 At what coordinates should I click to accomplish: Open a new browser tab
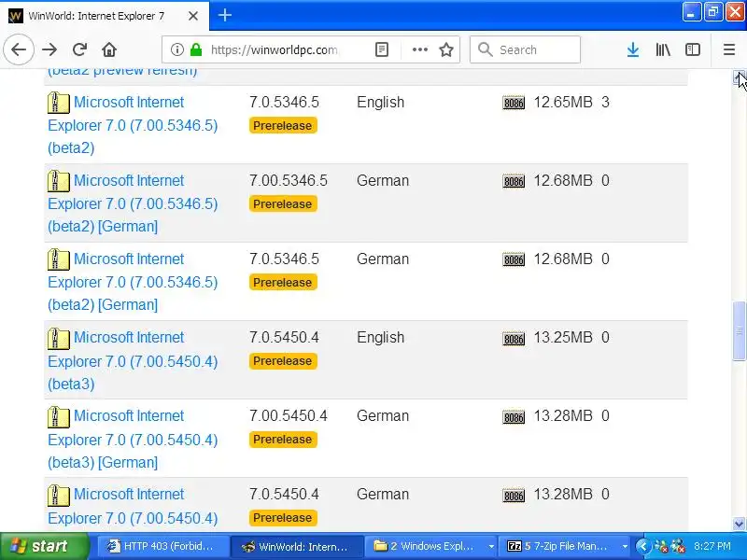click(x=225, y=15)
